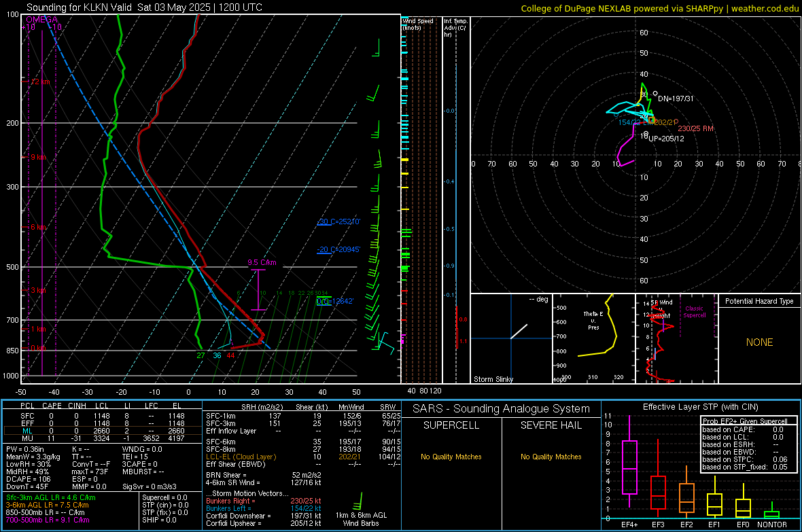Screen dimensions: 802x532
Task: Click the 'Bunkers Left =' label
Action: pos(228,508)
